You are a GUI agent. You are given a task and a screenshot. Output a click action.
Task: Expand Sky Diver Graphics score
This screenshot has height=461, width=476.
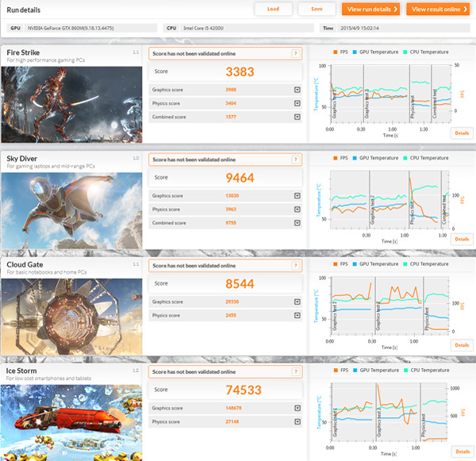[297, 195]
